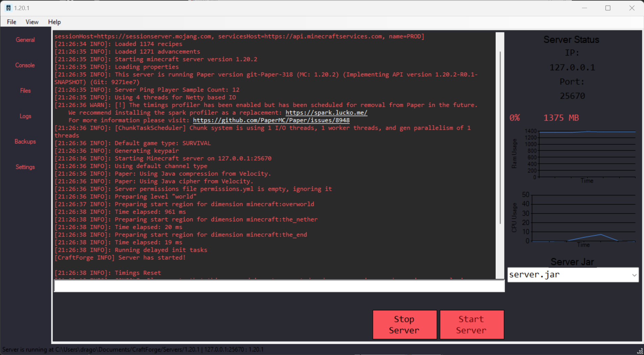Click the "Running delayed init tasks" log line

(x=131, y=250)
